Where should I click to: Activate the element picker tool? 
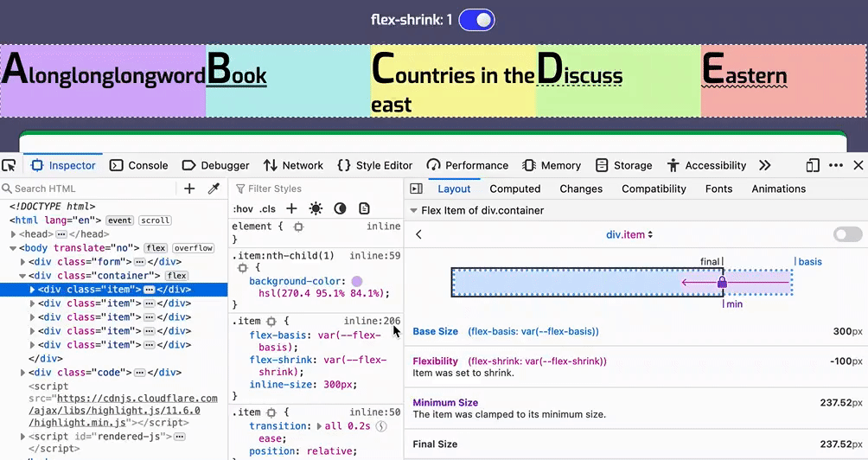point(10,165)
